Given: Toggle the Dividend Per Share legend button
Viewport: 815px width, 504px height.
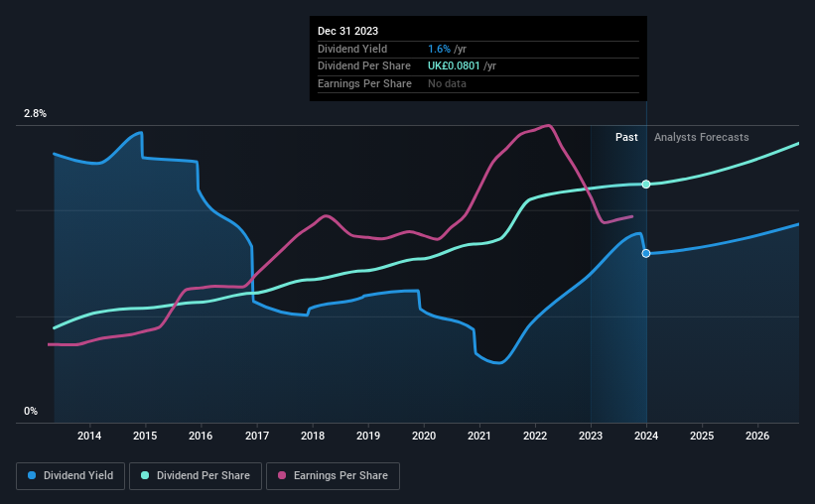Looking at the screenshot, I should 196,476.
